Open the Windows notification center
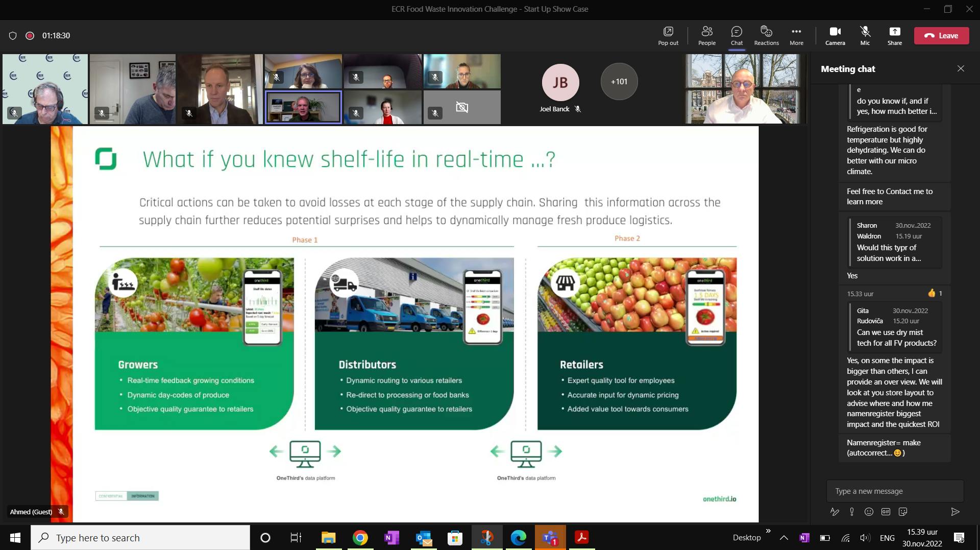 959,538
